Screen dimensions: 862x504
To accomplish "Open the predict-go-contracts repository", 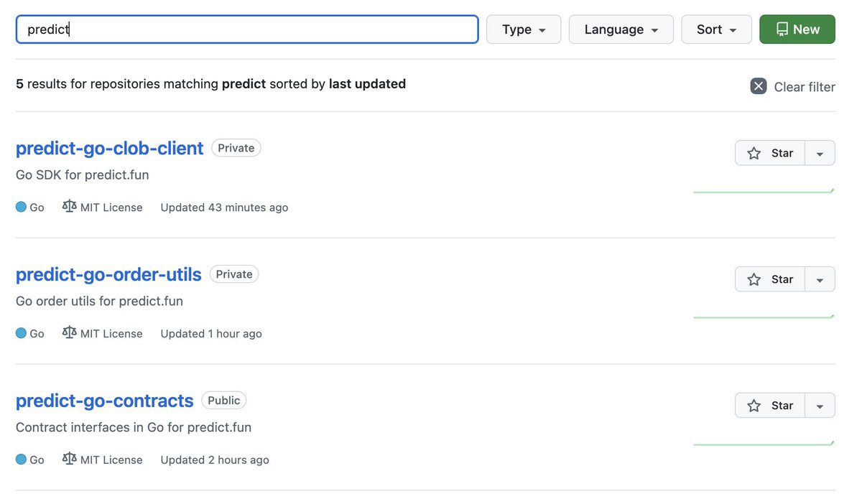I will [x=105, y=401].
